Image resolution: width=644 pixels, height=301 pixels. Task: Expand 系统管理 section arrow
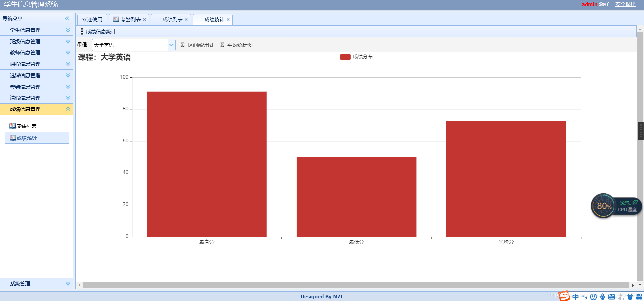[68, 283]
